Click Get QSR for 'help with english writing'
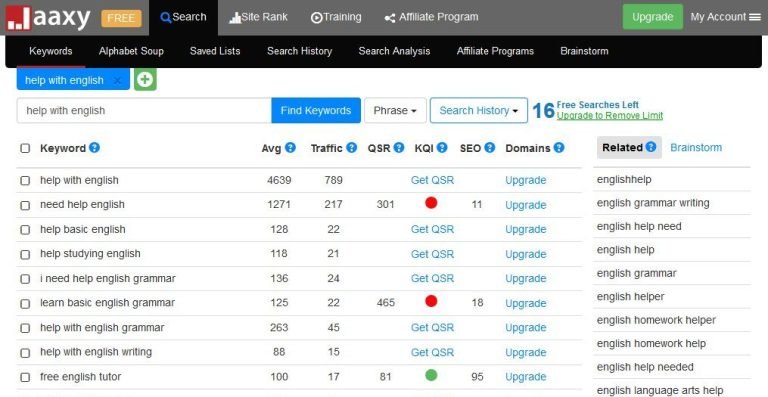Viewport: 768px width, 397px height. coord(432,352)
